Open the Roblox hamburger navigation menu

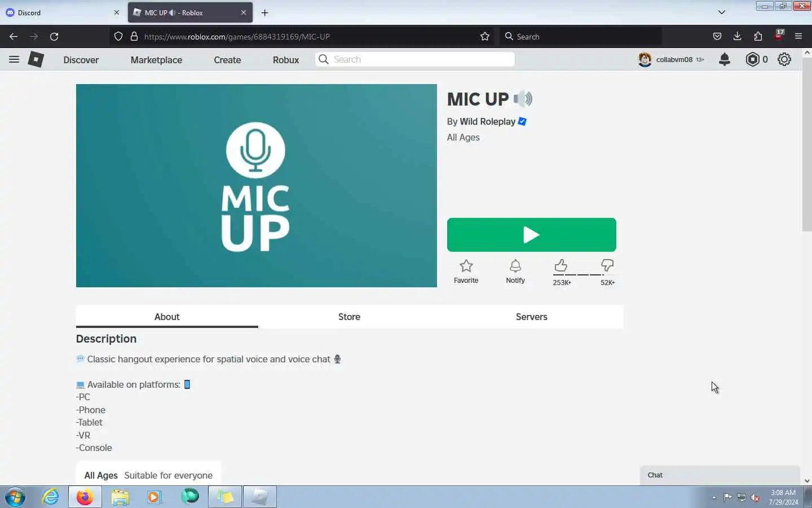(14, 59)
